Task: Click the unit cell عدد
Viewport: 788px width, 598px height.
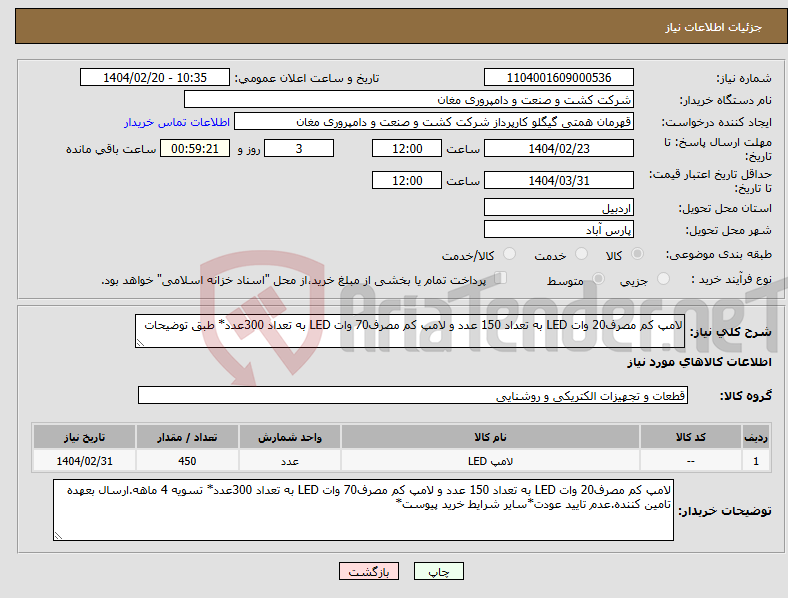Action: [290, 461]
